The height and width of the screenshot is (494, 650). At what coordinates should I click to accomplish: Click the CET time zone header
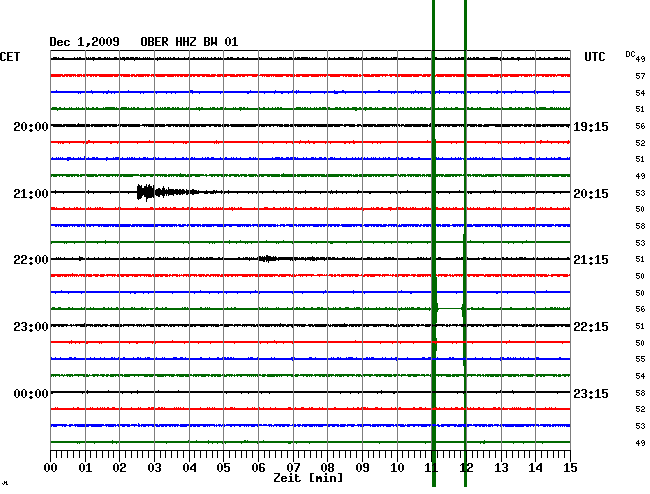point(10,57)
